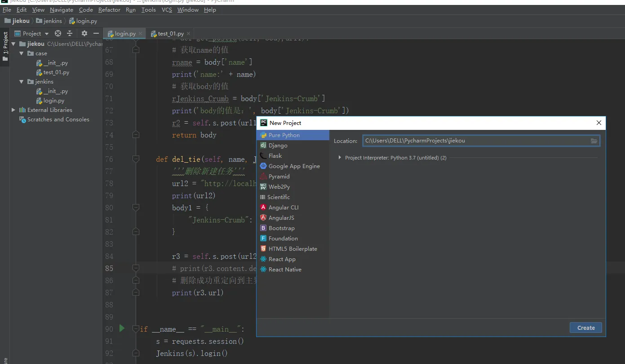Select HTML5 Boilerplate project type
Image resolution: width=625 pixels, height=364 pixels.
coord(293,249)
